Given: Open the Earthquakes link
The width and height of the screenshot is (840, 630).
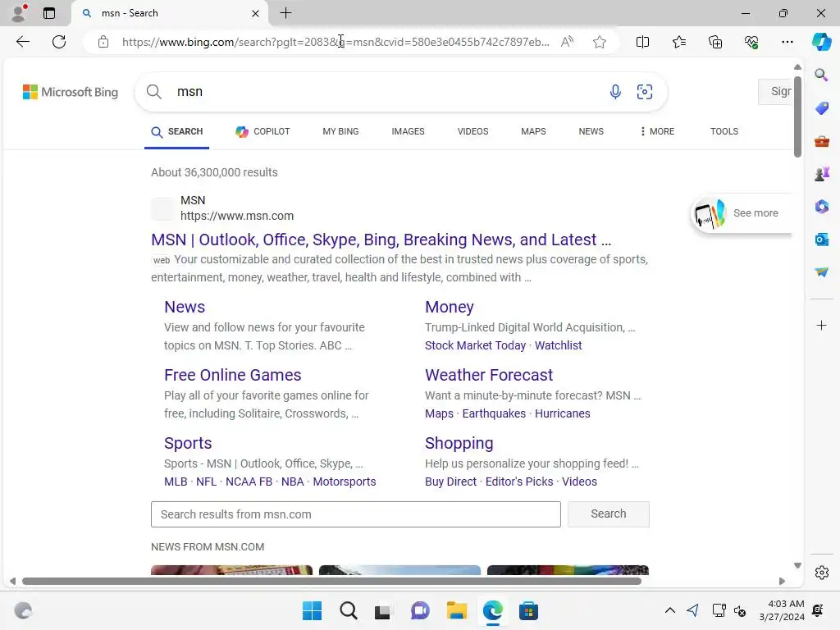Looking at the screenshot, I should (x=494, y=413).
